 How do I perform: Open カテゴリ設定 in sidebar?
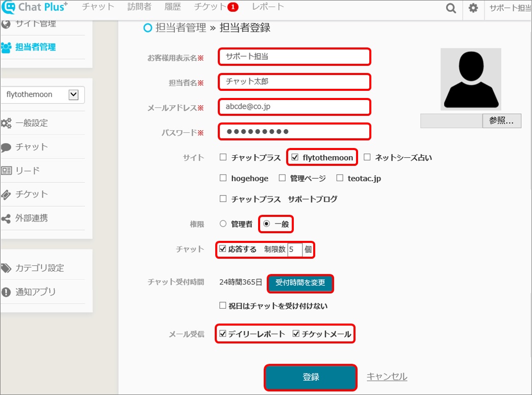40,268
